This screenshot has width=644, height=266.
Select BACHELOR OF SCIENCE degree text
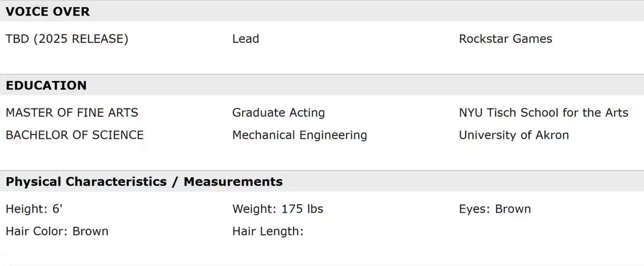pos(75,135)
